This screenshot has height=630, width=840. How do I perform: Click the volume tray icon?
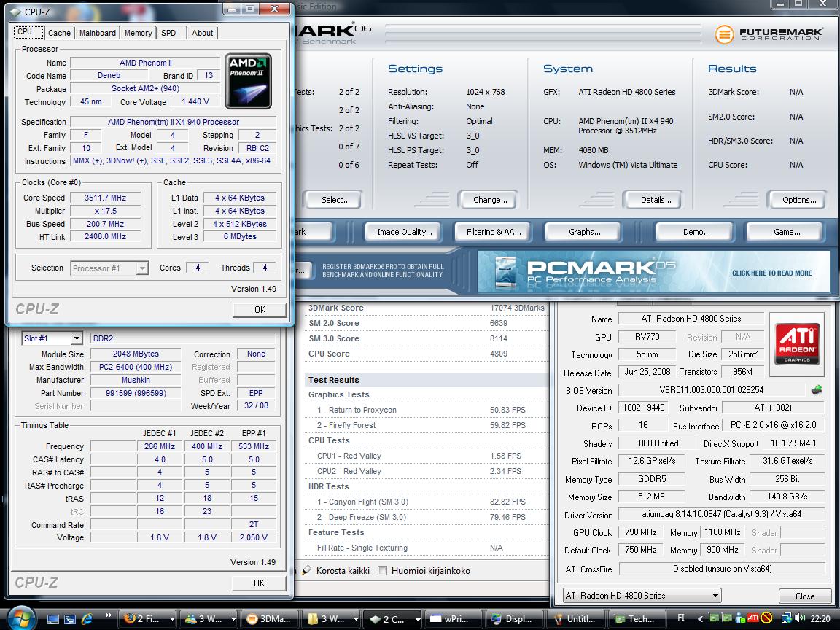click(801, 618)
